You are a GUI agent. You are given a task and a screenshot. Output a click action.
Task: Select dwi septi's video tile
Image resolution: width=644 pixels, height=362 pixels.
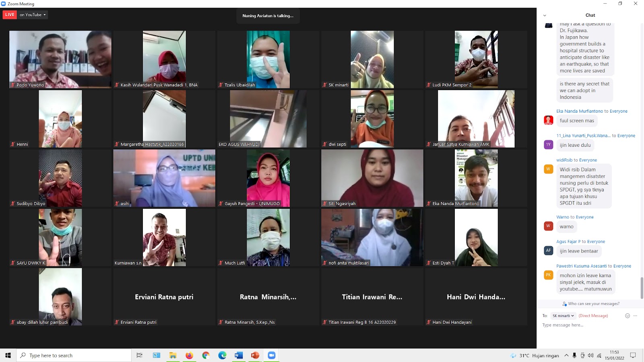point(372,119)
